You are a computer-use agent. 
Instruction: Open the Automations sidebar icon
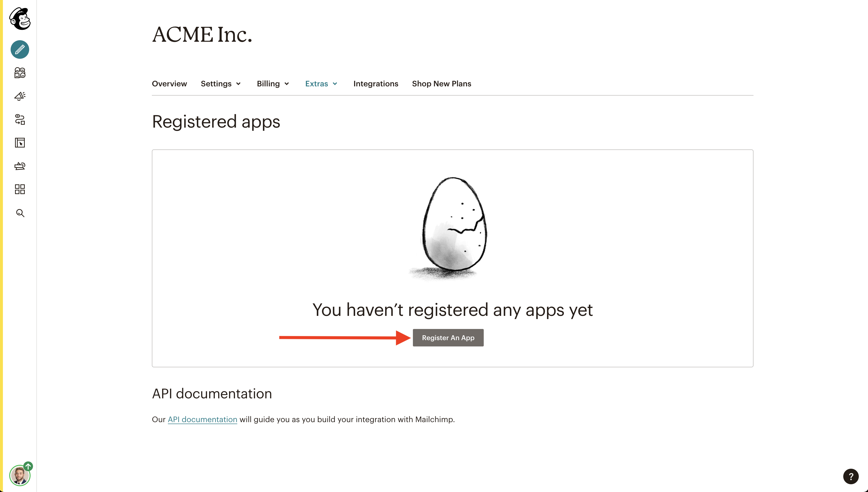pyautogui.click(x=20, y=120)
